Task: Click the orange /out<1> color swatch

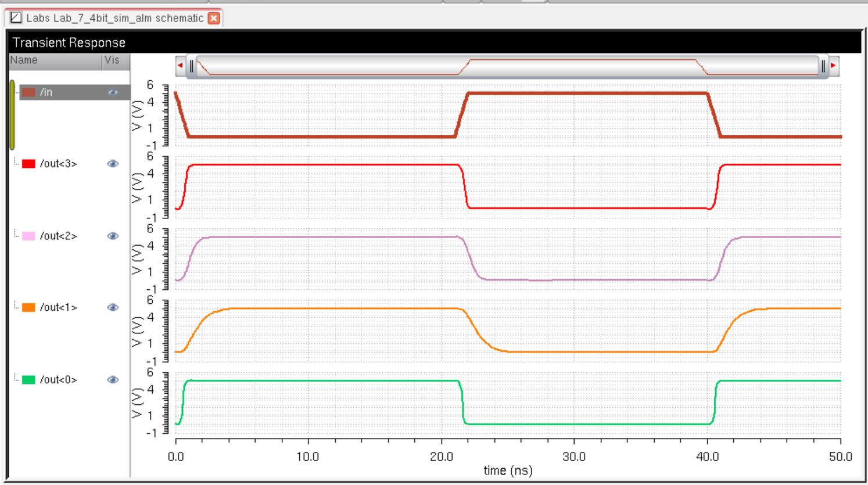Action: point(28,307)
